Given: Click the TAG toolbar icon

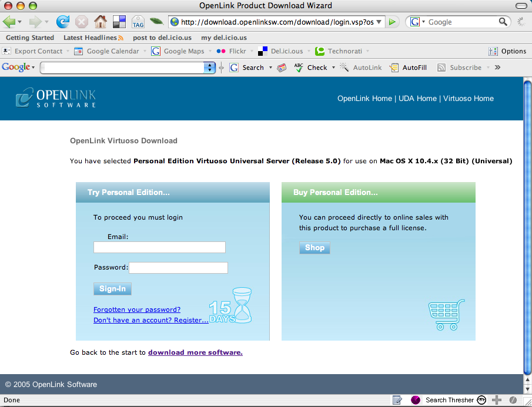Looking at the screenshot, I should [138, 22].
